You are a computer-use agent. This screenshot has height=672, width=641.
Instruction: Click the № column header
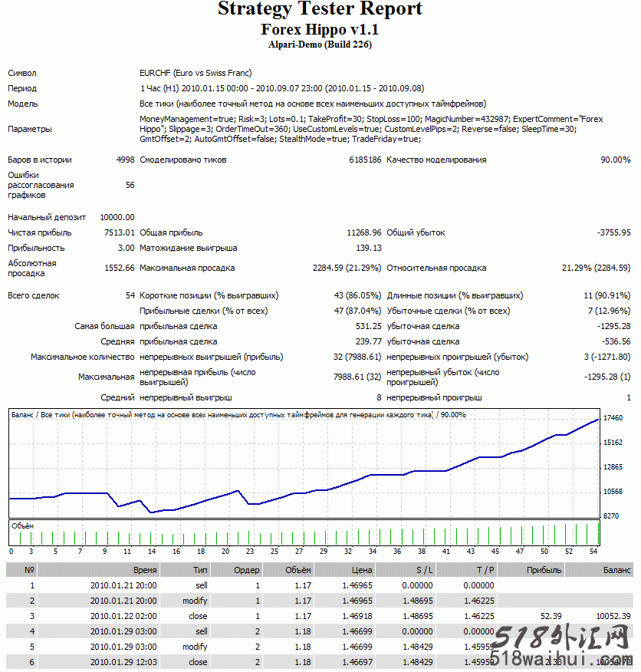click(x=30, y=570)
